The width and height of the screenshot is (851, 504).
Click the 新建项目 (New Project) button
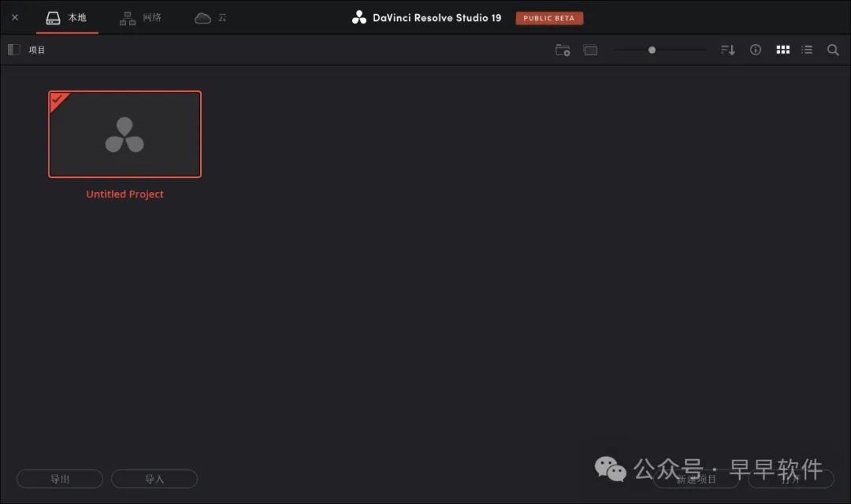click(696, 479)
